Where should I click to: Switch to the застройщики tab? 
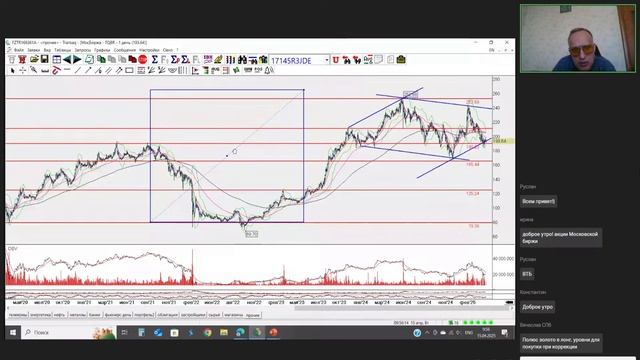(193, 315)
